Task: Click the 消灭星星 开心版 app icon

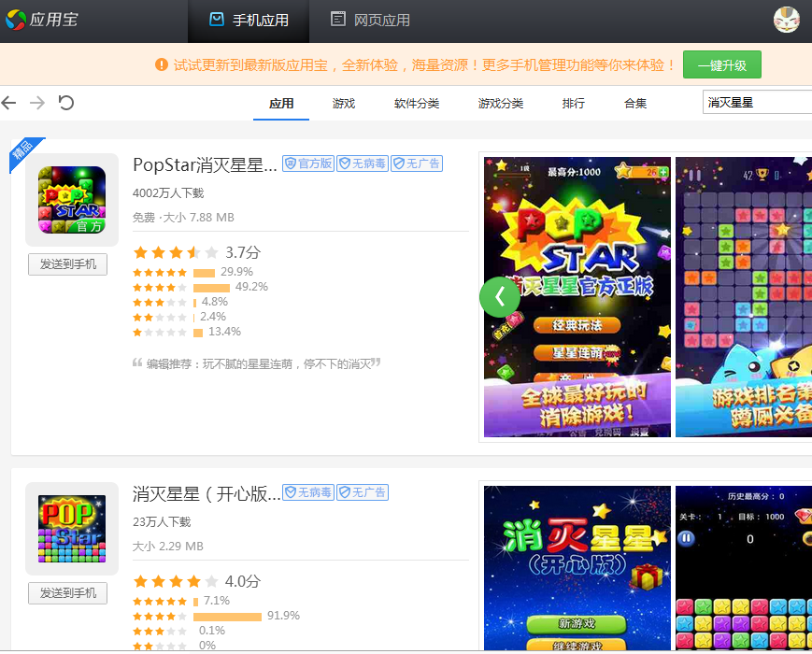Action: pos(71,529)
